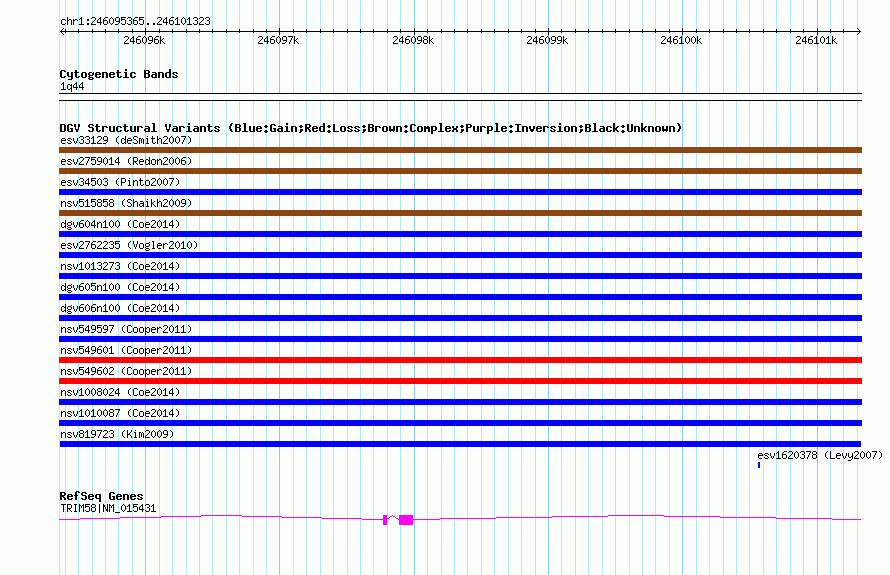Click the esv1620378 (Levy2007) label

tap(820, 455)
